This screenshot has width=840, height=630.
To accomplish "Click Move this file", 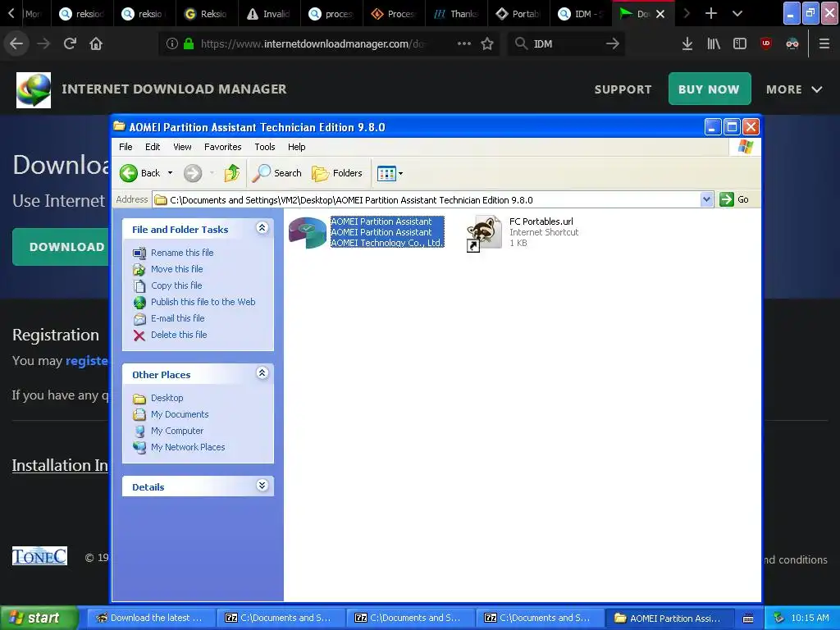I will pyautogui.click(x=177, y=269).
